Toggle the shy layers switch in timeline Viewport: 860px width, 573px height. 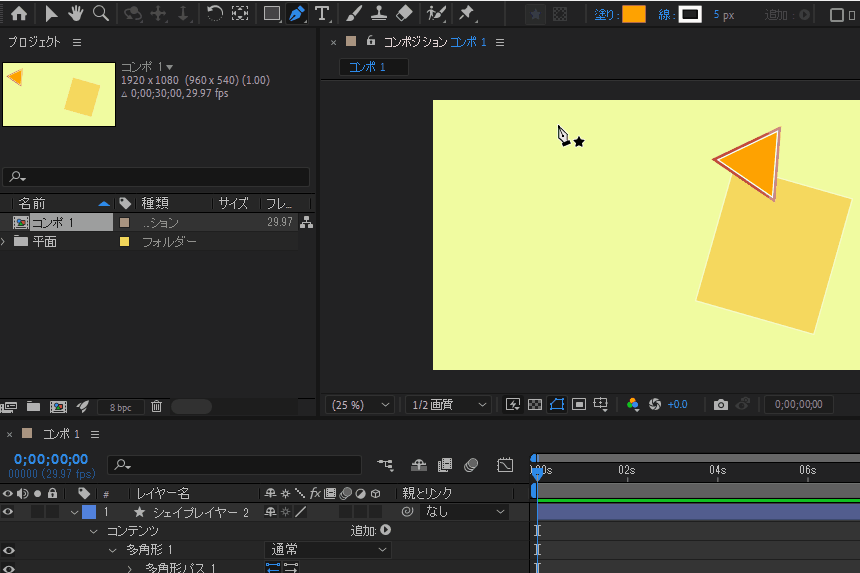tap(419, 465)
